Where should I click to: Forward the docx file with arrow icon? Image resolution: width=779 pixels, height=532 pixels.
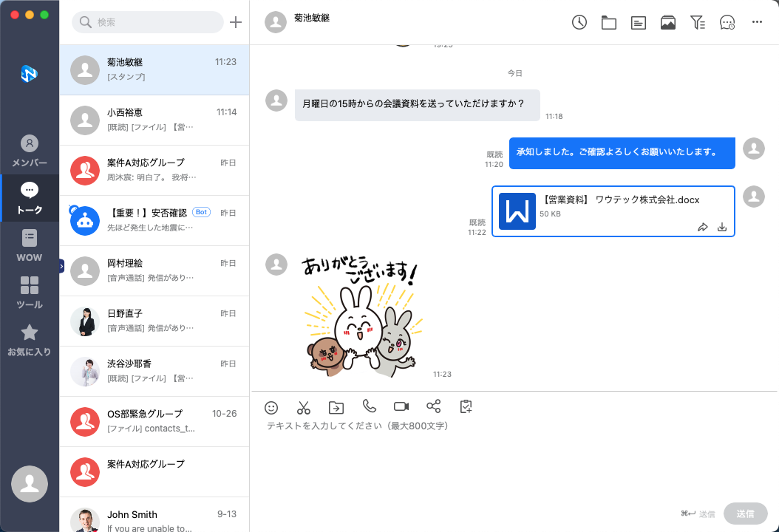702,227
